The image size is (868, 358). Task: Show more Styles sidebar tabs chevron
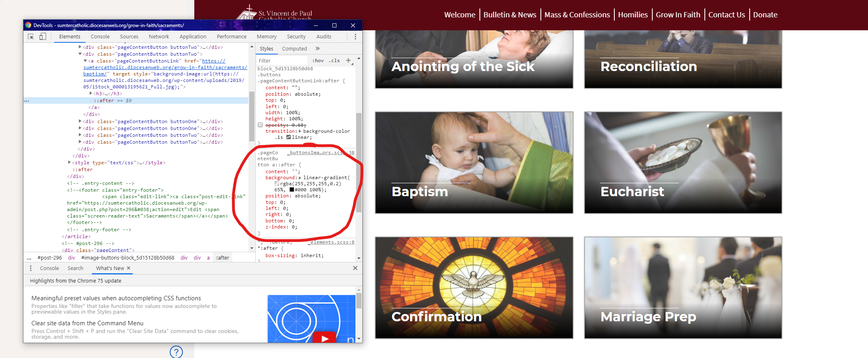point(317,49)
